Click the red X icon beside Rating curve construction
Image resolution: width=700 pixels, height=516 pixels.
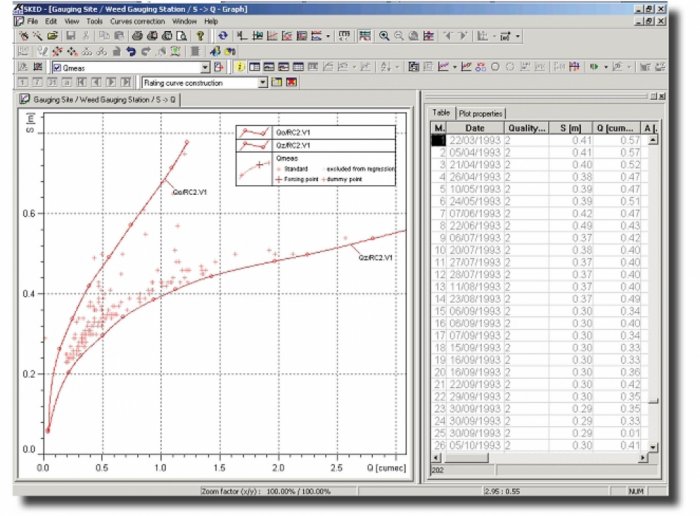point(292,83)
